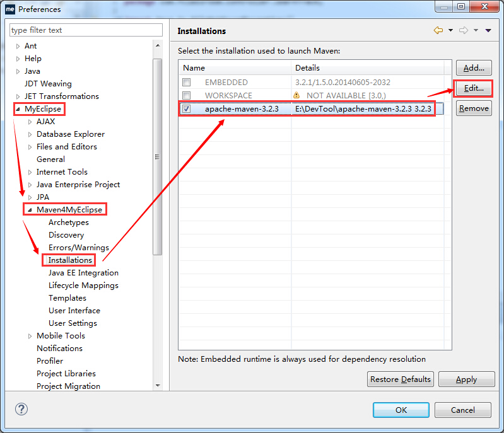Expand the Database Explorer node
This screenshot has height=433, width=504.
click(x=30, y=134)
